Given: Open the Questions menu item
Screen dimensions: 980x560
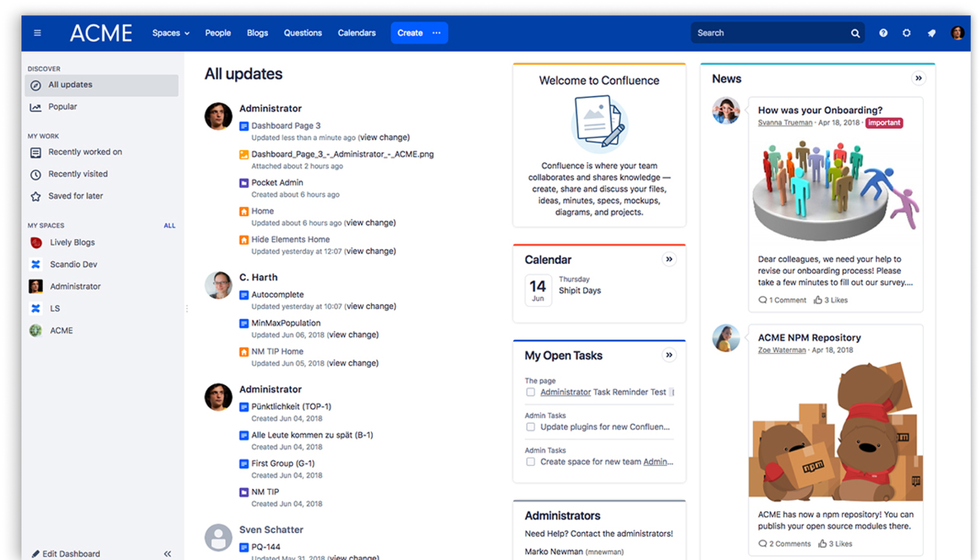Looking at the screenshot, I should point(303,33).
